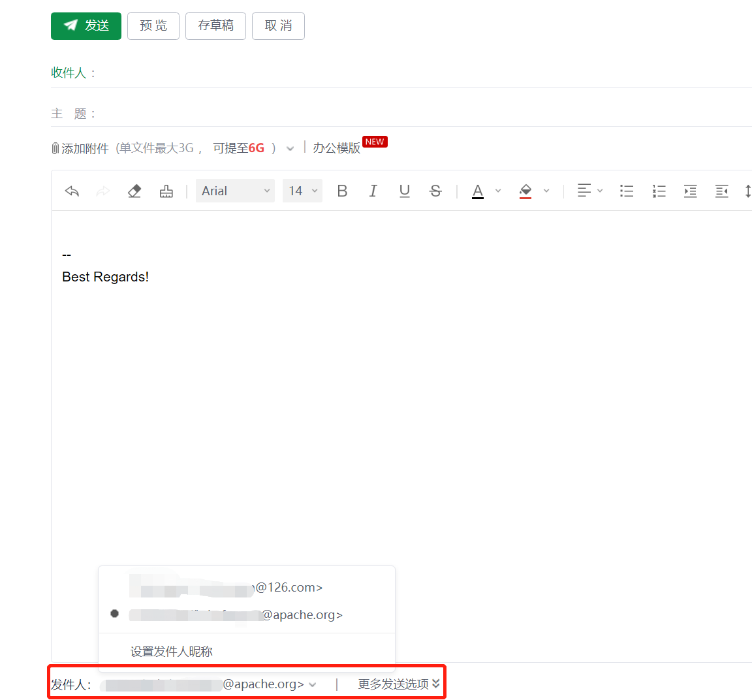
Task: Choose the 126.com sender address
Action: 225,588
